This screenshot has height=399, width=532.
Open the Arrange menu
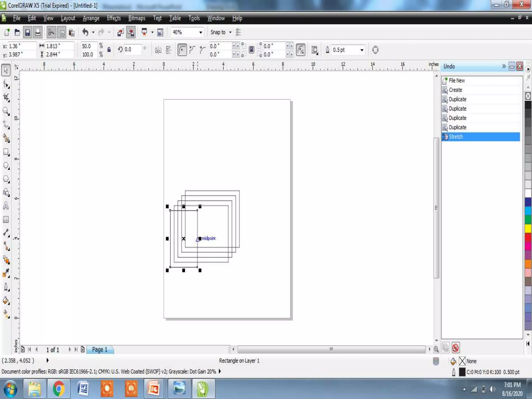click(x=91, y=18)
